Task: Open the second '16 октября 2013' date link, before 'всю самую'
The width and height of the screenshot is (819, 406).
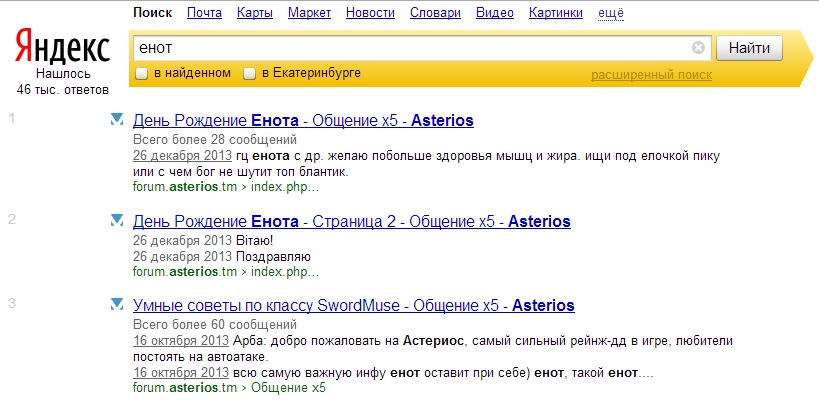Action: click(181, 373)
